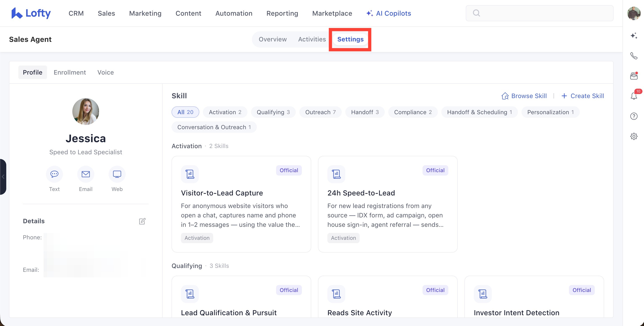Click Official badge on 24h Speed-to-Lead
Viewport: 644px width, 326px height.
click(x=435, y=170)
